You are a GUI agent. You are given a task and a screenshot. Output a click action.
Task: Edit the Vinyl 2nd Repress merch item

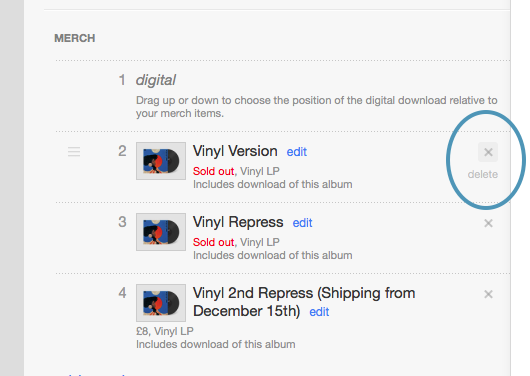coord(319,312)
